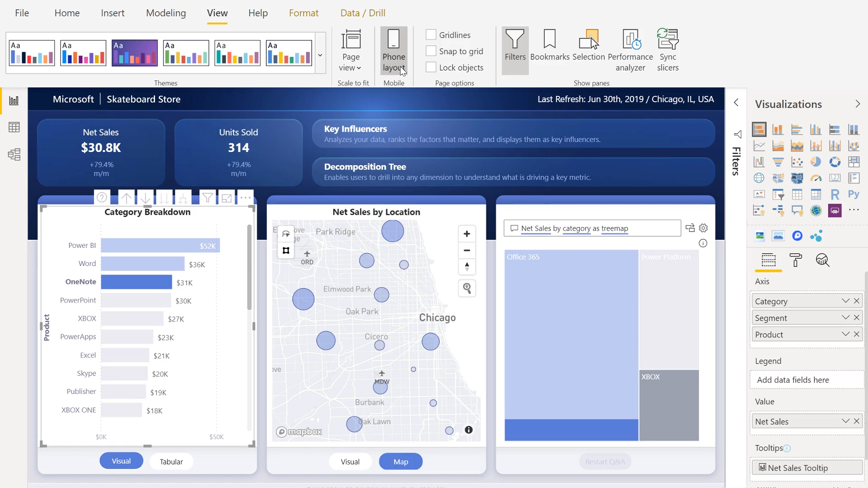Remove the Segment field from Axis
This screenshot has height=488, width=868.
pyautogui.click(x=857, y=317)
